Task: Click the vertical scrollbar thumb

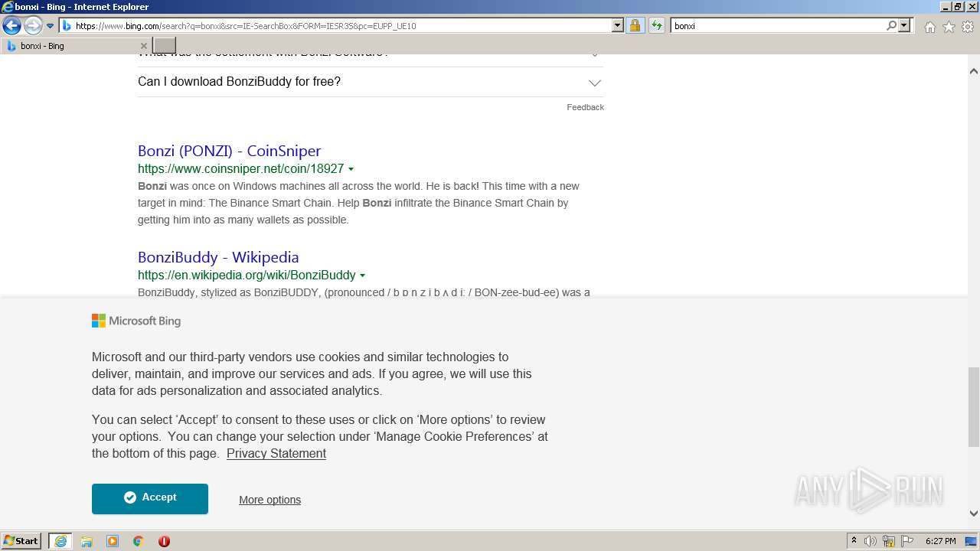Action: click(974, 406)
